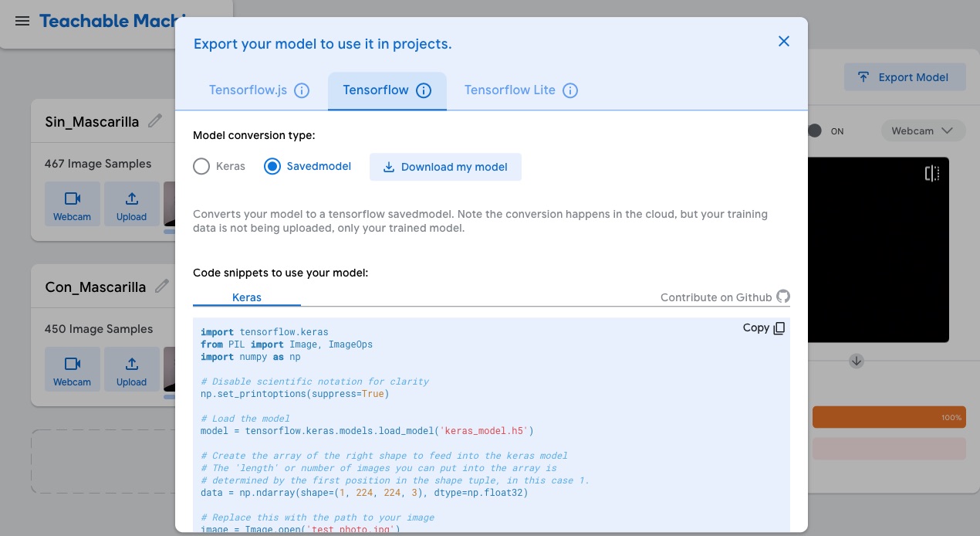
Task: Click Webcam button under Con_Mascarilla
Action: coord(73,369)
